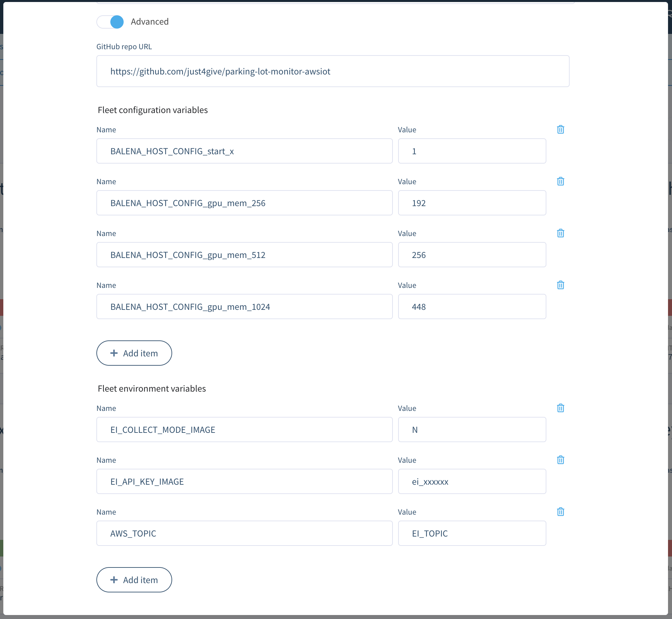
Task: Delete the AWS_TOPIC environment variable
Action: (561, 512)
